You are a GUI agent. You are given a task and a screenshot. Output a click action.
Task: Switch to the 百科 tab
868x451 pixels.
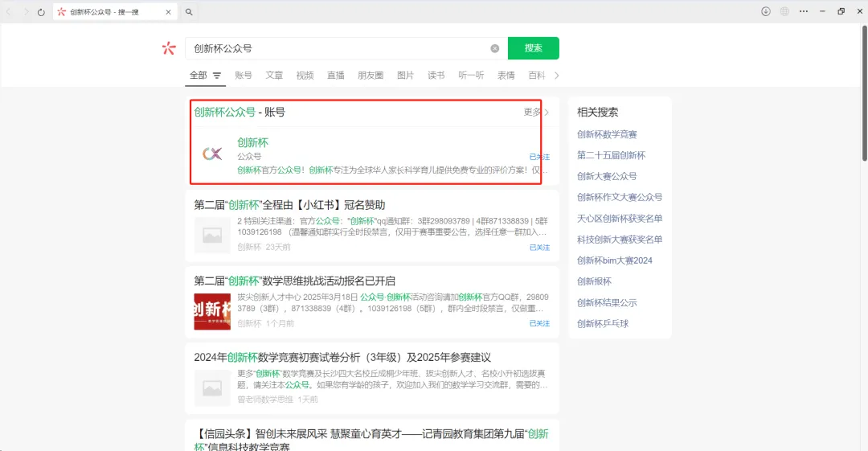coord(536,76)
